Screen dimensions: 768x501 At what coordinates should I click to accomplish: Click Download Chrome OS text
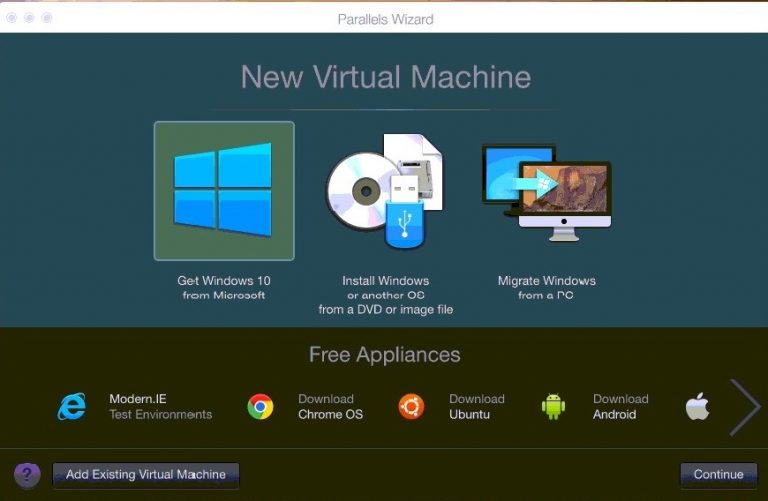click(x=331, y=406)
